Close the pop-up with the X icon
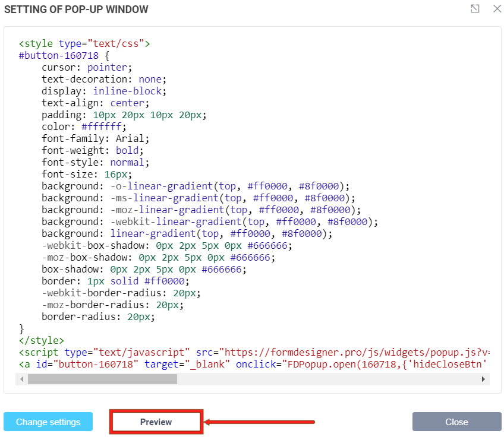The height and width of the screenshot is (437, 504). tap(497, 9)
